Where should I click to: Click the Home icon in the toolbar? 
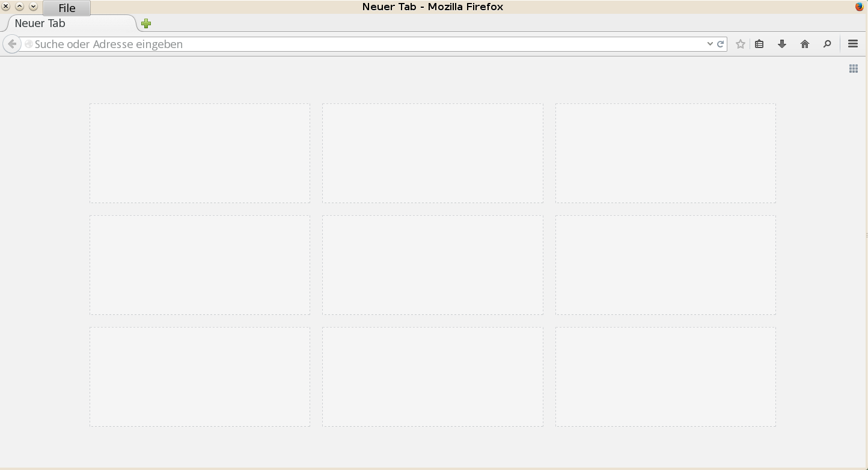[805, 43]
